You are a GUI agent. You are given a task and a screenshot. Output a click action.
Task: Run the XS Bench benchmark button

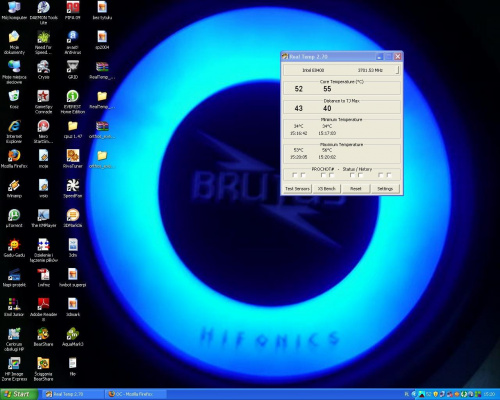click(326, 189)
